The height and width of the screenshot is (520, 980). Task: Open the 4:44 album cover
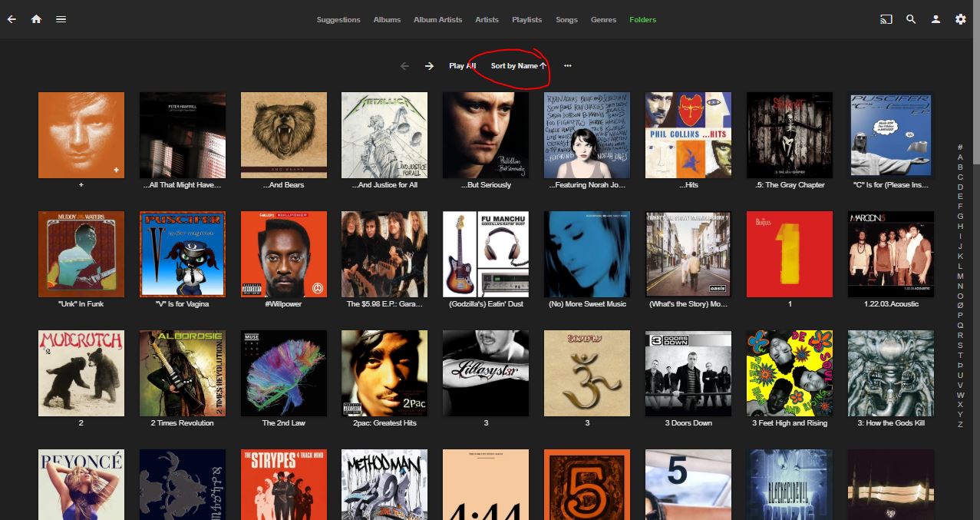point(486,485)
